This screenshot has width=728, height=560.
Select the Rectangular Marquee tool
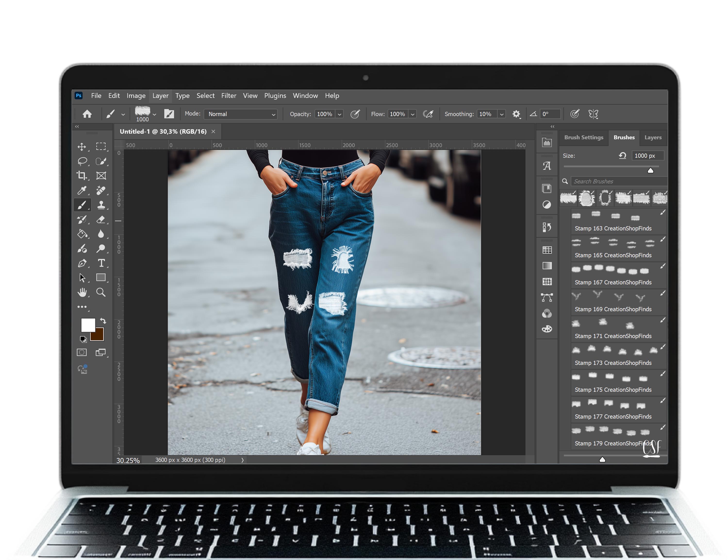pos(101,146)
